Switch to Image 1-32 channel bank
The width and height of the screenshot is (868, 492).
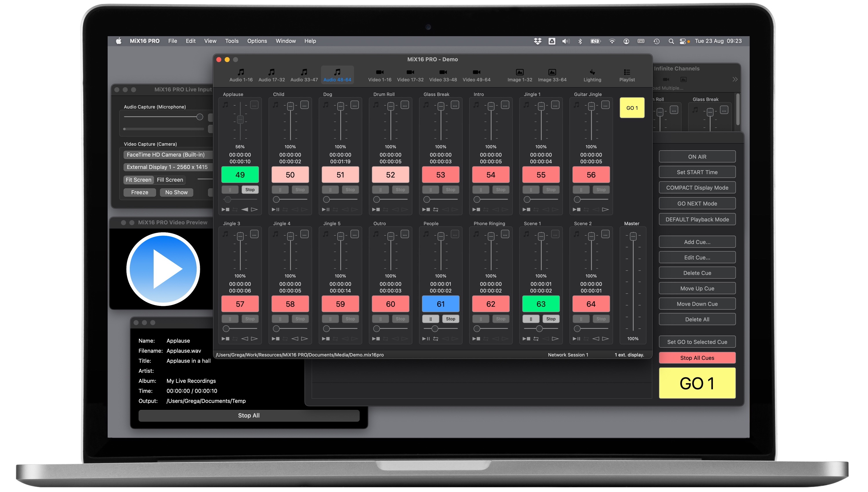519,75
